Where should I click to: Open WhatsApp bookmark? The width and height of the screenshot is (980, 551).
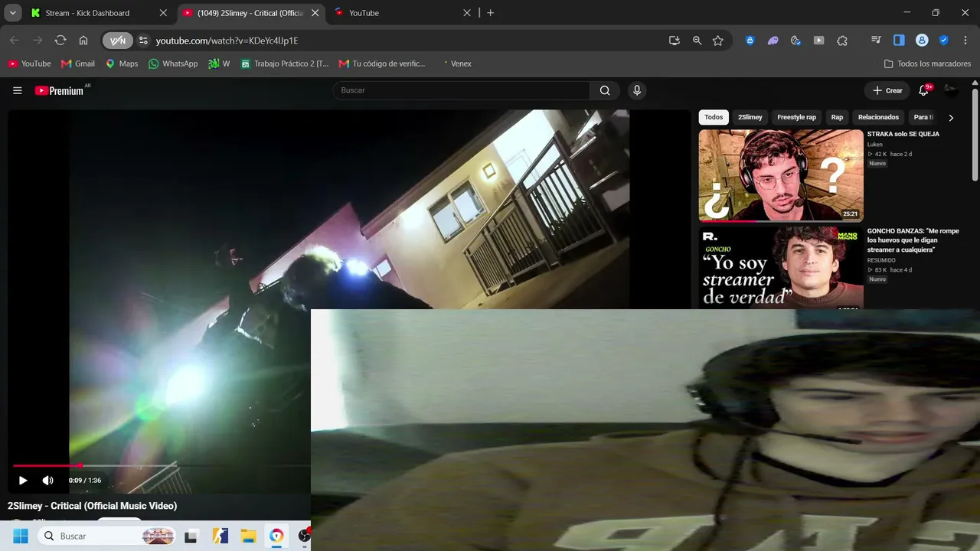(x=173, y=64)
